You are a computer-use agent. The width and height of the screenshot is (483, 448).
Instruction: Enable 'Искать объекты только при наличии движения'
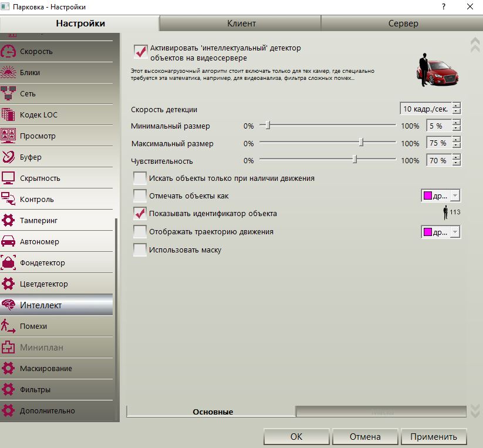pyautogui.click(x=140, y=178)
